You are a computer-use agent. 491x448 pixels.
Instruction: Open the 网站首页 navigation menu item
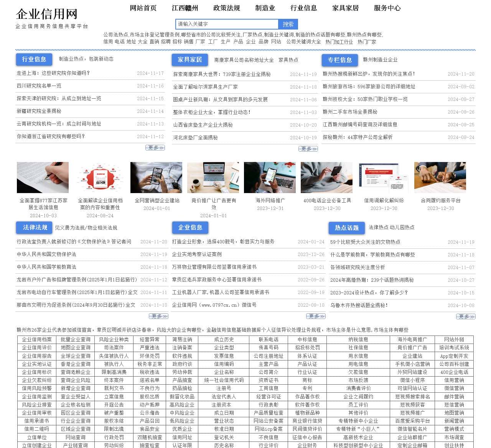[x=143, y=8]
